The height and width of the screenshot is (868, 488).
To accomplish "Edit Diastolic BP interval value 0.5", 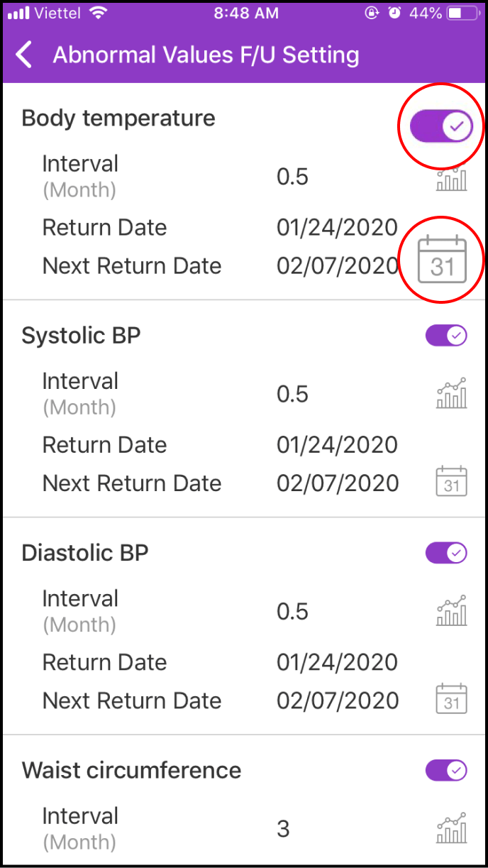I will pos(292,611).
